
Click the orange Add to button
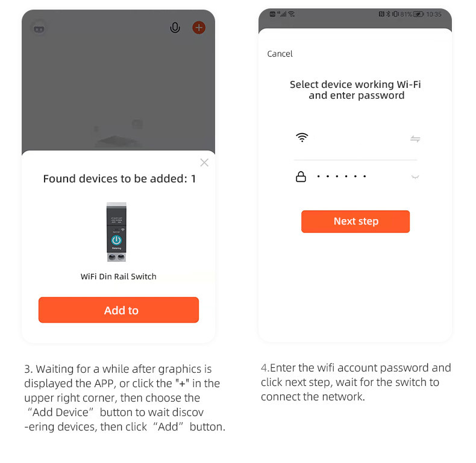pos(119,310)
